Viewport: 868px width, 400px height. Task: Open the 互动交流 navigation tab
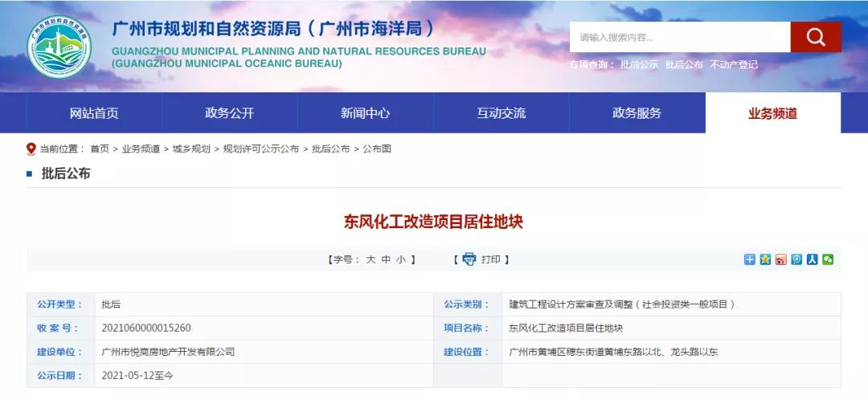tap(502, 113)
